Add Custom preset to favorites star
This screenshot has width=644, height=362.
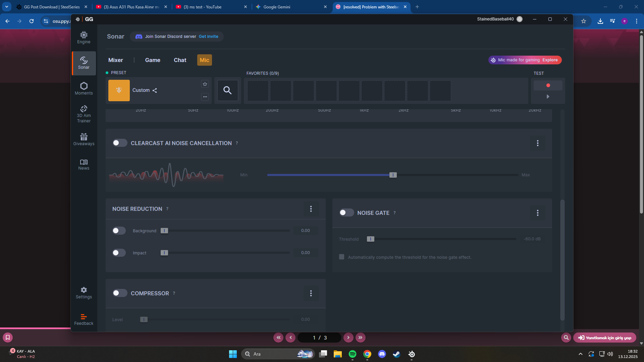pos(205,84)
